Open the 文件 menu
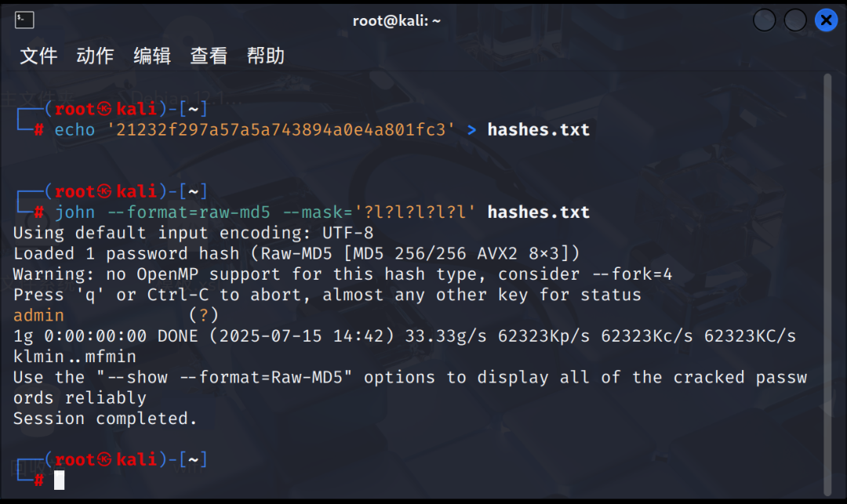 (38, 56)
